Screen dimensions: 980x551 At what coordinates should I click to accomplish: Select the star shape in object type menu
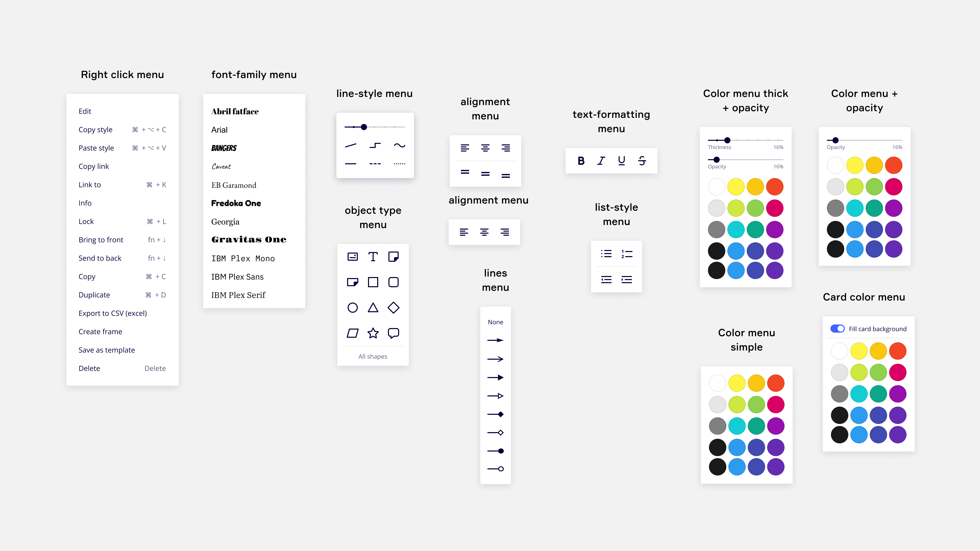[373, 333]
